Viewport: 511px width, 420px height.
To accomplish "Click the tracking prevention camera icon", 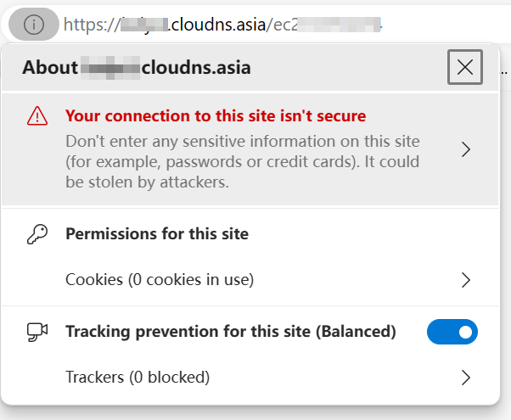I will click(36, 332).
